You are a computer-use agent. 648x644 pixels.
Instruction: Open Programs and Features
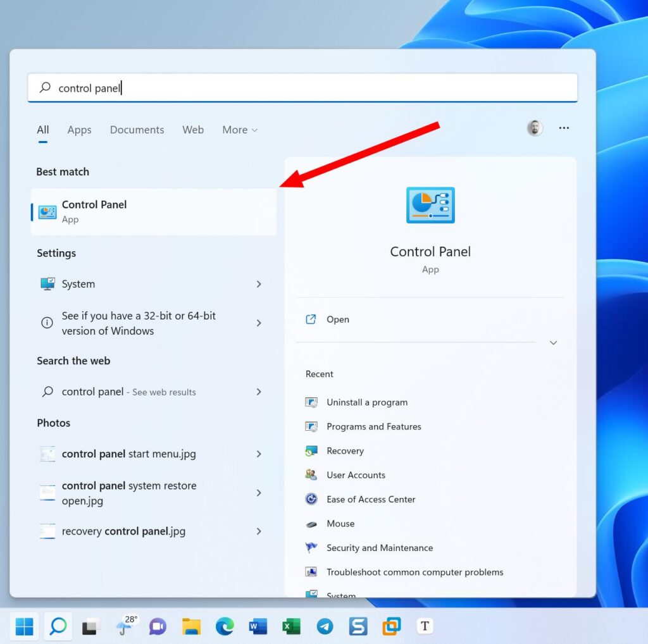(373, 426)
